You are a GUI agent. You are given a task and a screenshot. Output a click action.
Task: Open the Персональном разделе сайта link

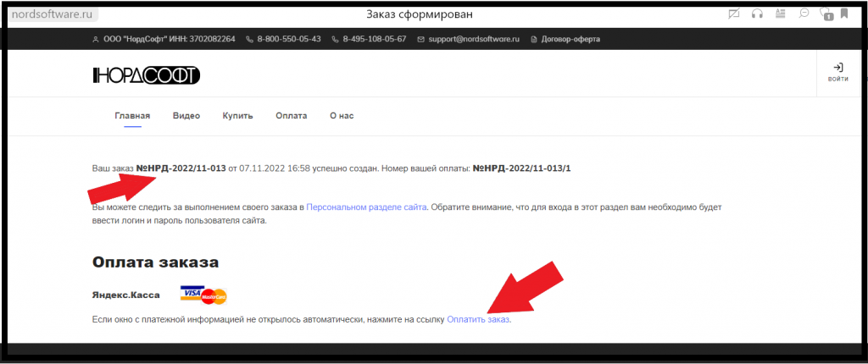click(366, 207)
